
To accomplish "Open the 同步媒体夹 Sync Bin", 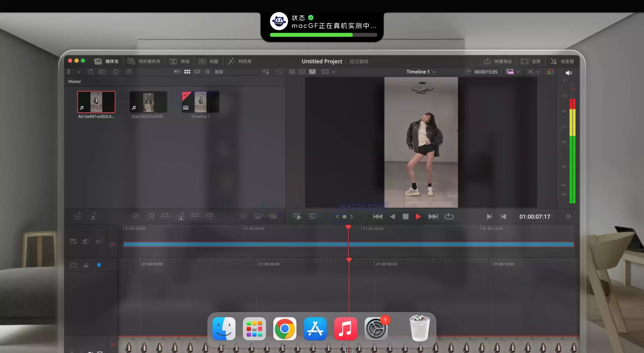I will (143, 61).
